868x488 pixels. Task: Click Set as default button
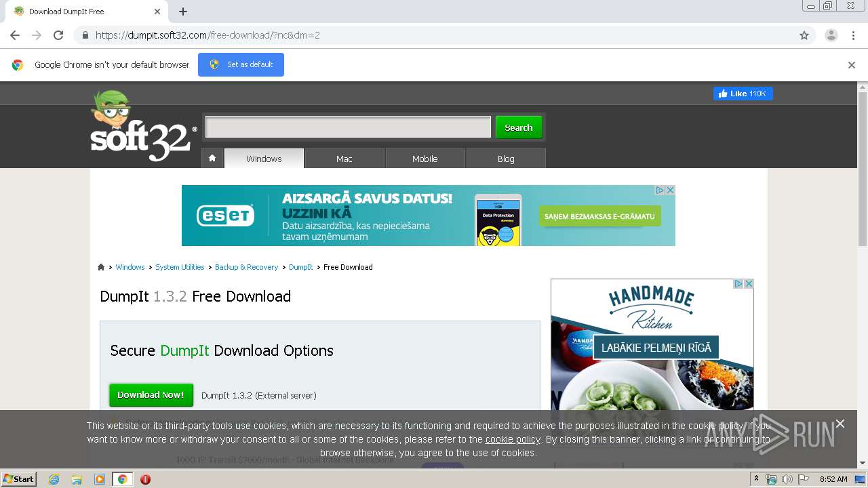coord(241,64)
